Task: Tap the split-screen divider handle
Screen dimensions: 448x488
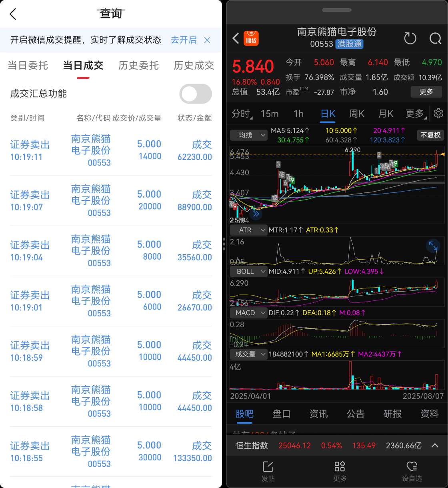Action: pos(224,244)
